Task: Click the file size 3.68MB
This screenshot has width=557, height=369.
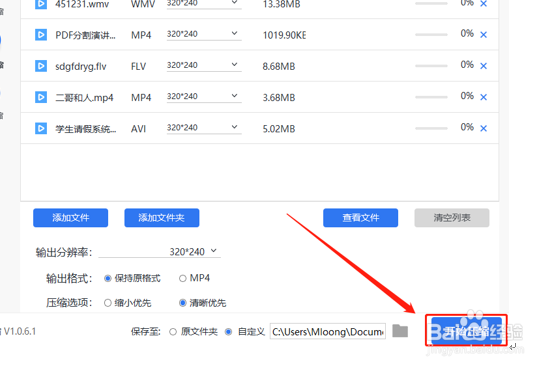Action: tap(279, 98)
